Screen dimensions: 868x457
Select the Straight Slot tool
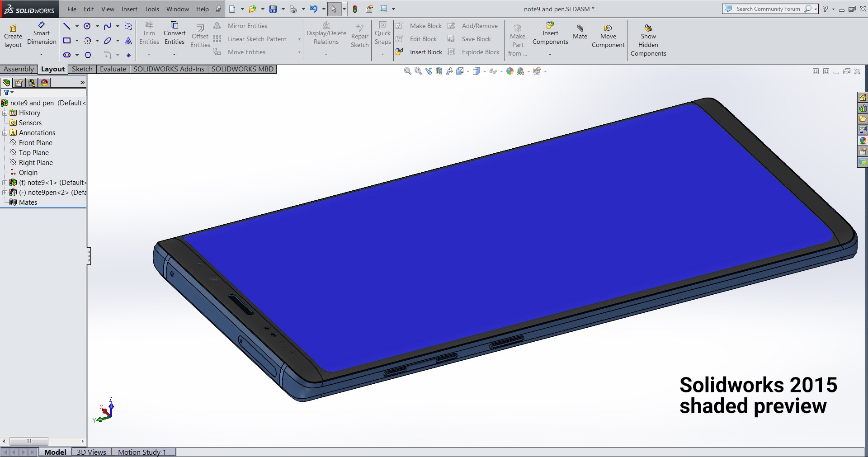[67, 55]
